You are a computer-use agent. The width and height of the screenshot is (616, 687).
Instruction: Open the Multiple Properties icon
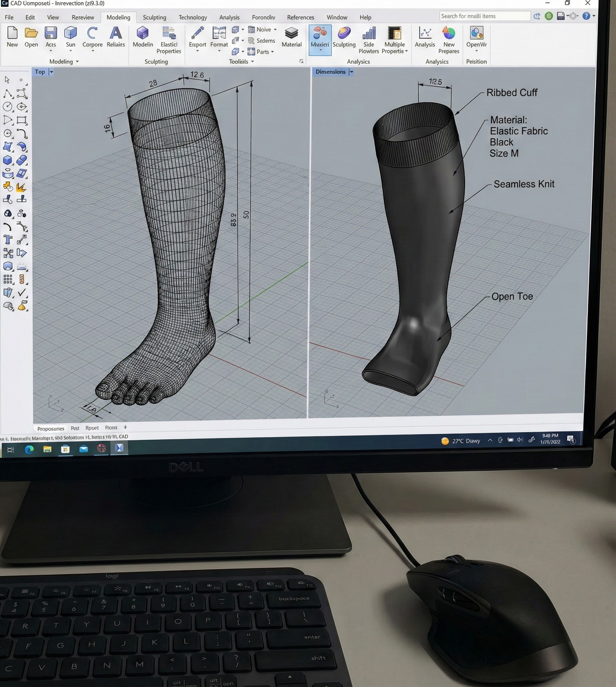(394, 33)
